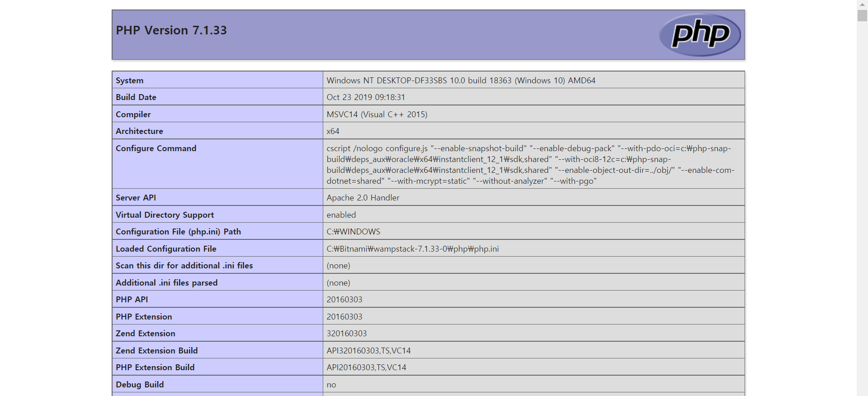The height and width of the screenshot is (396, 868).
Task: Click the 'no' Debug Build value
Action: pos(331,385)
